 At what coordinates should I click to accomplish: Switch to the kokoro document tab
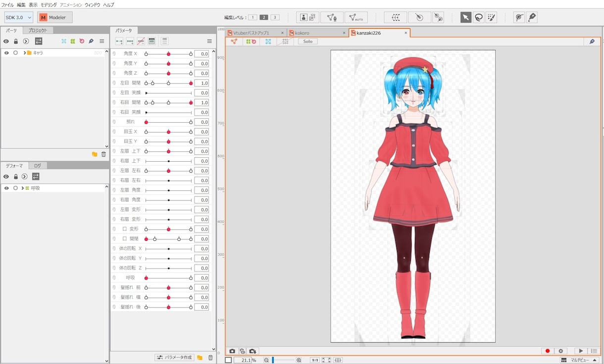[317, 33]
